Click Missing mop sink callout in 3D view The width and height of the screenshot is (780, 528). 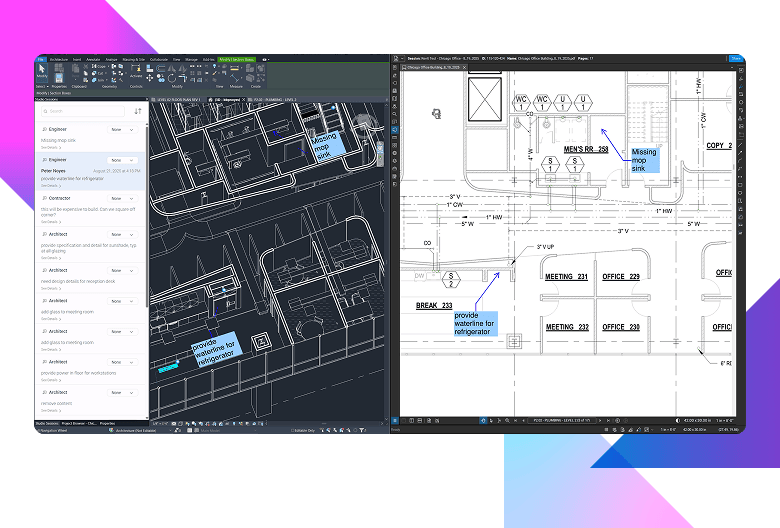326,146
